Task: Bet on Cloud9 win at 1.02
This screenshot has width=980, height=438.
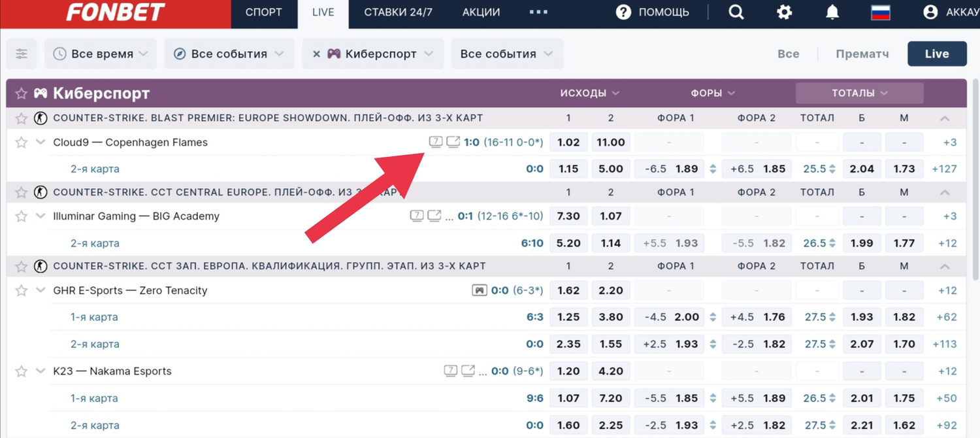Action: pos(568,143)
